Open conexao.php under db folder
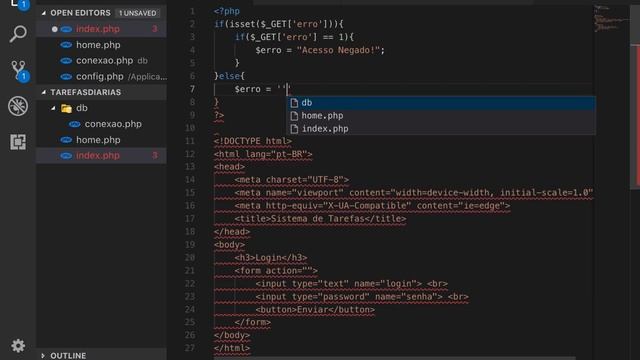This screenshot has width=640, height=360. [101, 124]
